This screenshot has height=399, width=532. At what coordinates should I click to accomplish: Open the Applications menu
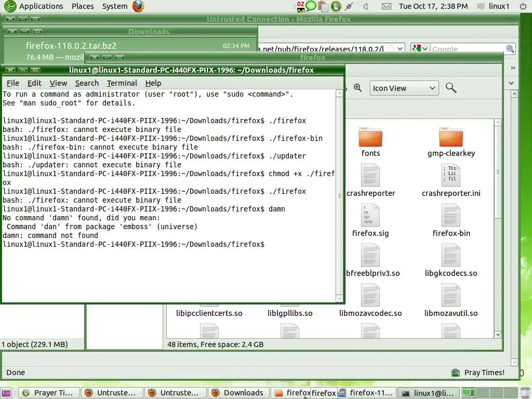coord(41,6)
